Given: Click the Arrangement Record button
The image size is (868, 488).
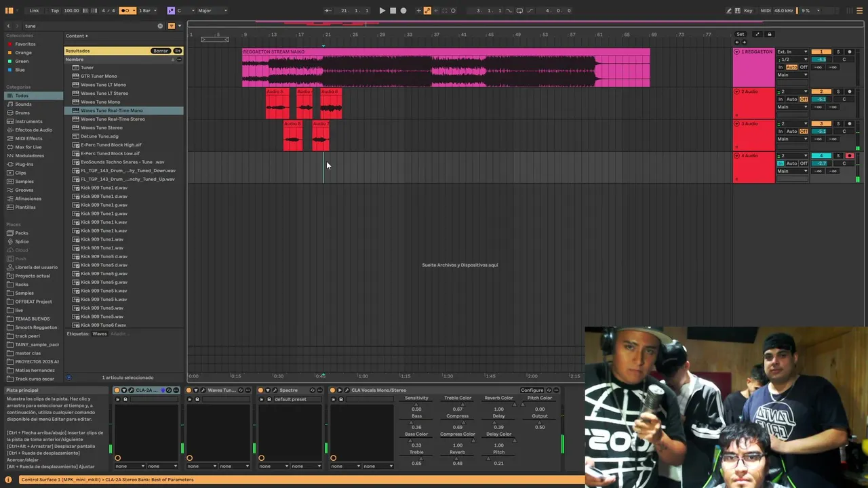Looking at the screenshot, I should pyautogui.click(x=403, y=10).
